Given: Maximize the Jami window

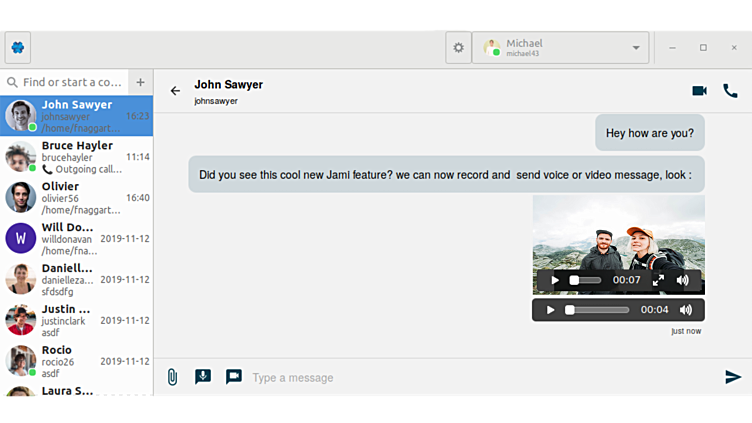Looking at the screenshot, I should [703, 47].
